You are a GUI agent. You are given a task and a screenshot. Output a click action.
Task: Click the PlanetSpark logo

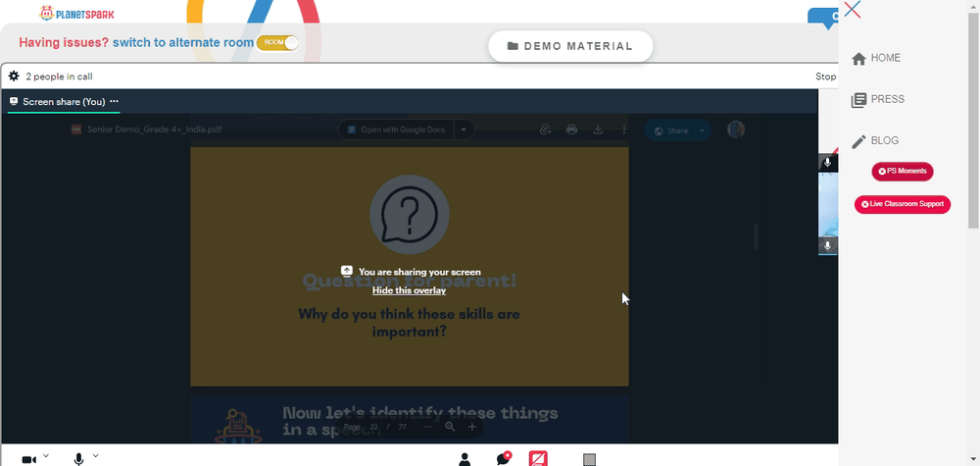[x=76, y=13]
